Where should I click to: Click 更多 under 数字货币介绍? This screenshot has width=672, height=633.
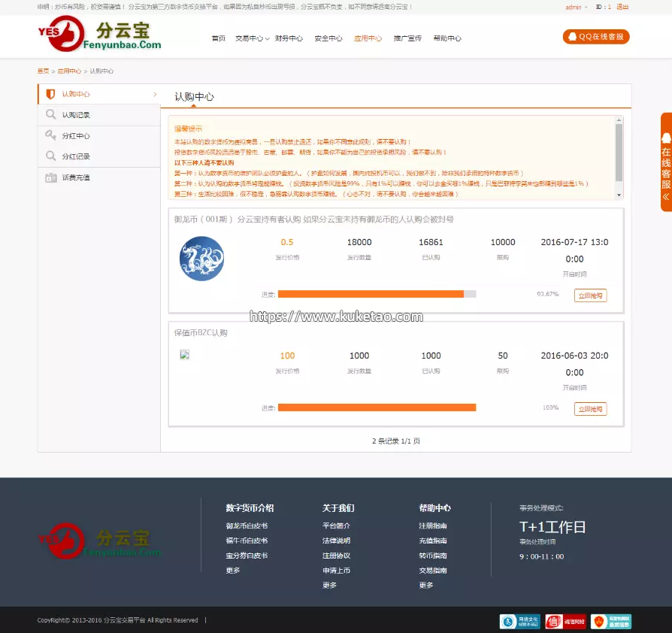233,571
